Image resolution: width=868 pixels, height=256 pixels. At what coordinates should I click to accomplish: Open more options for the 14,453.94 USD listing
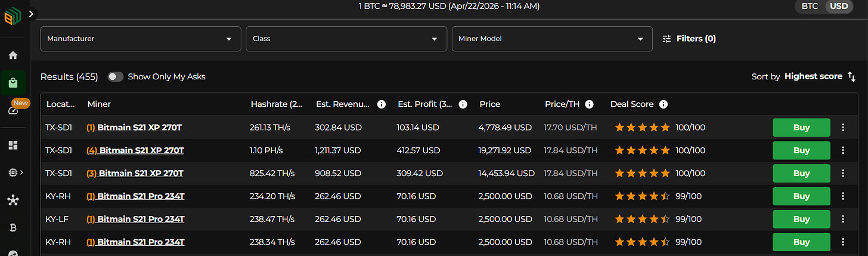click(x=843, y=173)
